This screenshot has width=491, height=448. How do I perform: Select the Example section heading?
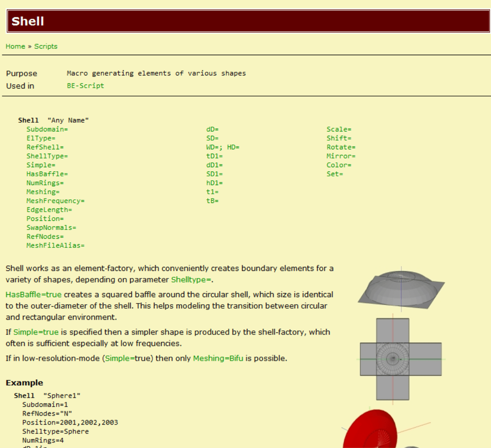pos(24,383)
